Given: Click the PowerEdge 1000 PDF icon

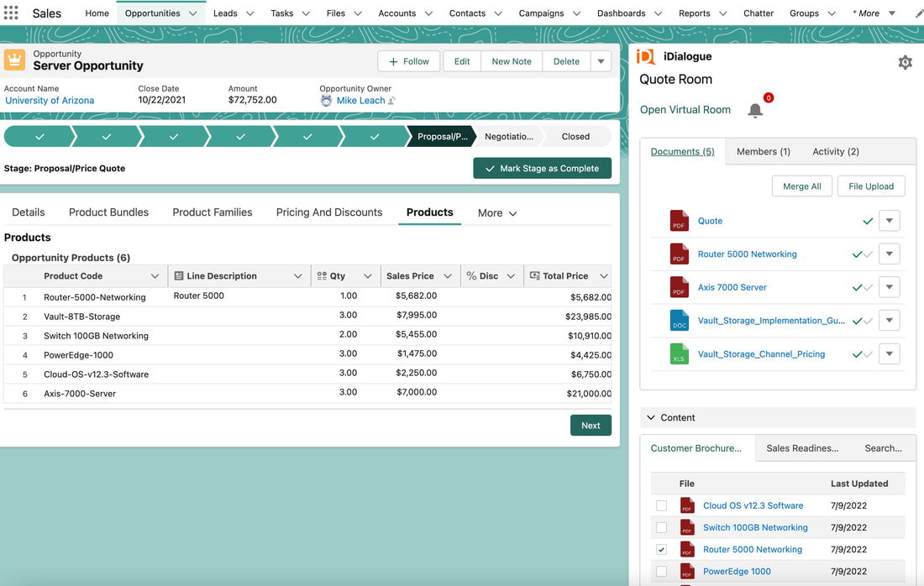Looking at the screenshot, I should click(687, 571).
